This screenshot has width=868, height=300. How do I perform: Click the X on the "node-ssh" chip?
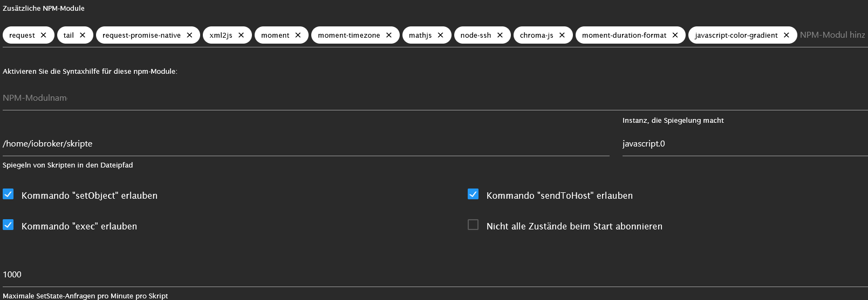(x=500, y=35)
